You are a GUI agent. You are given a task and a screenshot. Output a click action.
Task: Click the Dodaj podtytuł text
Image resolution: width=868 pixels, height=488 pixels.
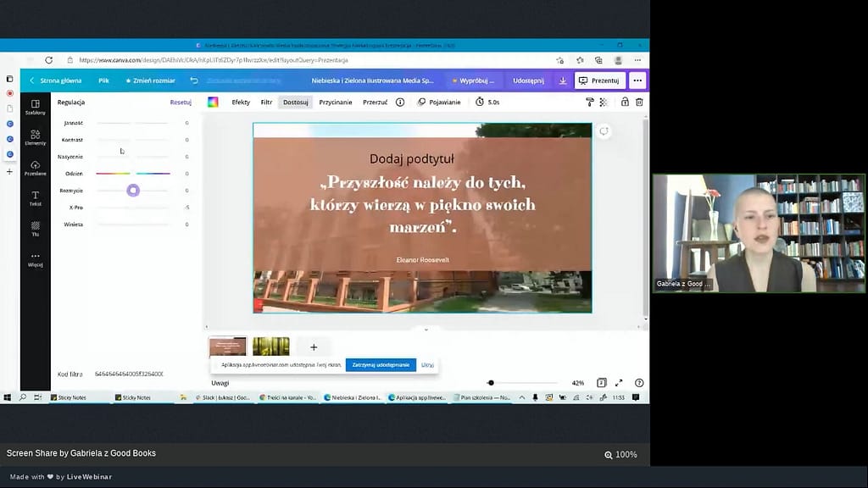click(x=412, y=158)
